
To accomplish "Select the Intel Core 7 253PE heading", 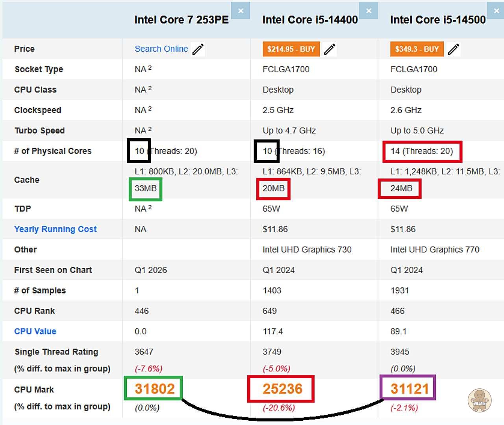I will click(181, 20).
